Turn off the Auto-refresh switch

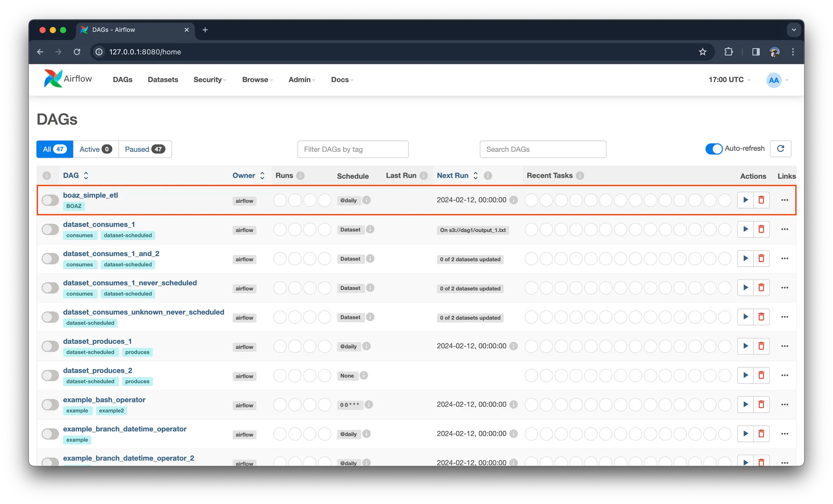(x=714, y=149)
